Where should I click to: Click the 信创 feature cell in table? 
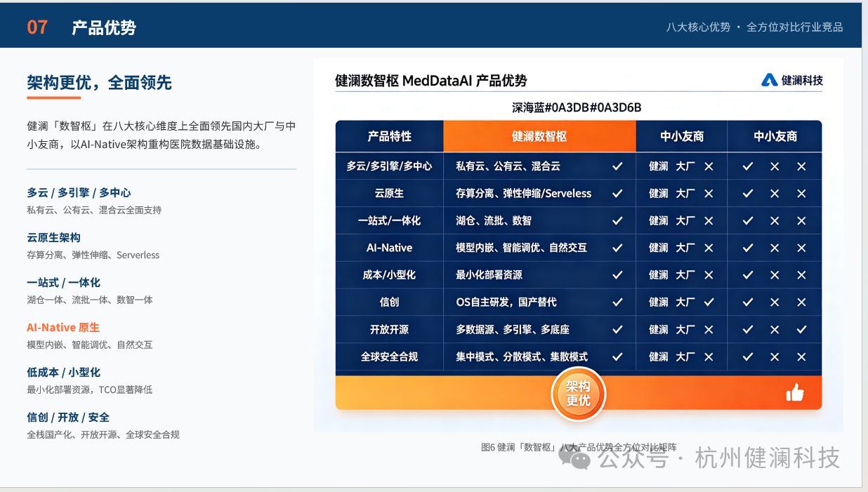tap(389, 302)
